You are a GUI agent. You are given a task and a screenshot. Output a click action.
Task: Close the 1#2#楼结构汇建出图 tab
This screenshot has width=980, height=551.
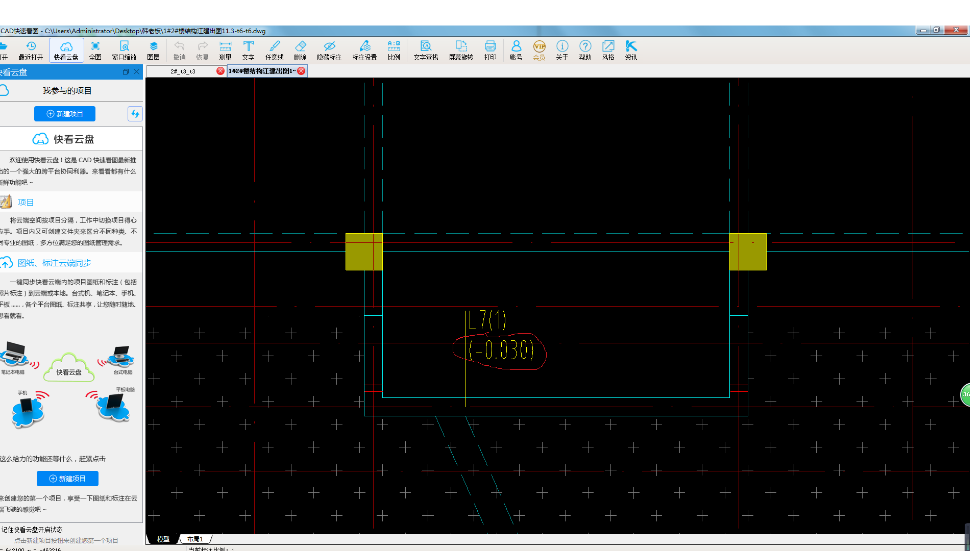(302, 71)
